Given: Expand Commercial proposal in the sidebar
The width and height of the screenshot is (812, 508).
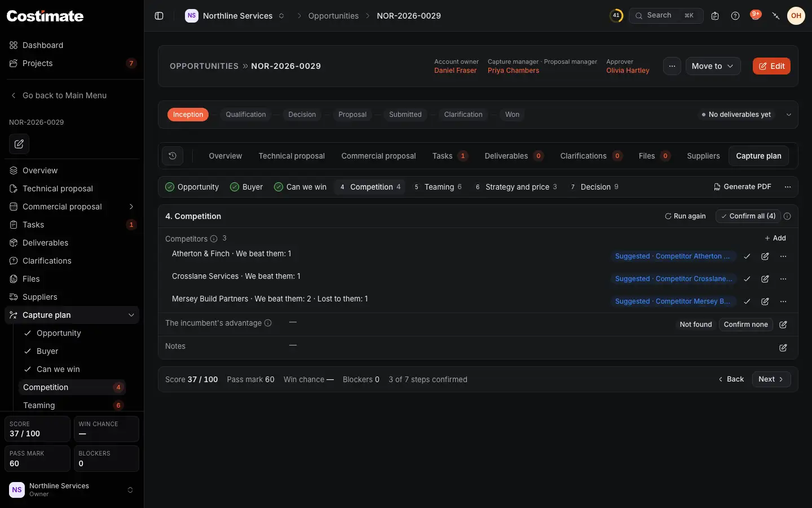Looking at the screenshot, I should coord(131,207).
